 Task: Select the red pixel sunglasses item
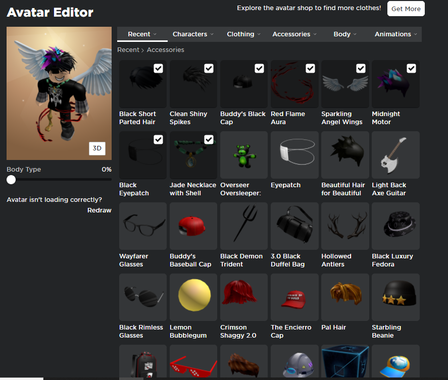pyautogui.click(x=193, y=362)
